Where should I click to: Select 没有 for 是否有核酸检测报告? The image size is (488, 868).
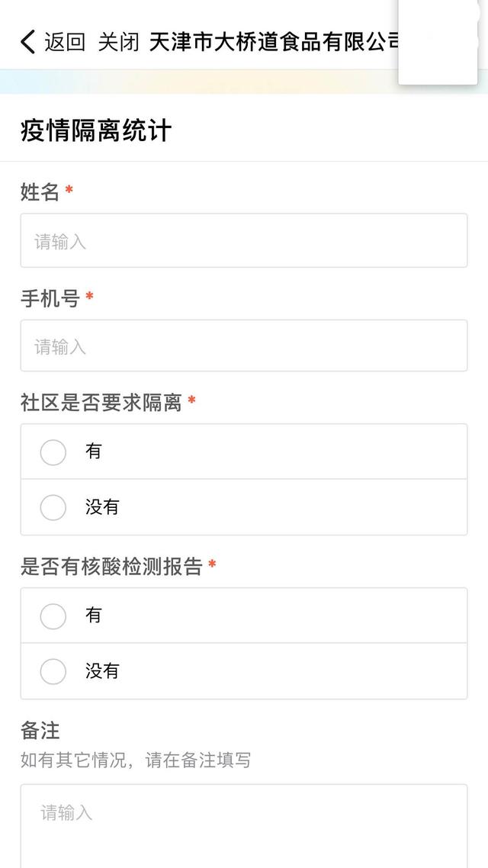(x=53, y=671)
